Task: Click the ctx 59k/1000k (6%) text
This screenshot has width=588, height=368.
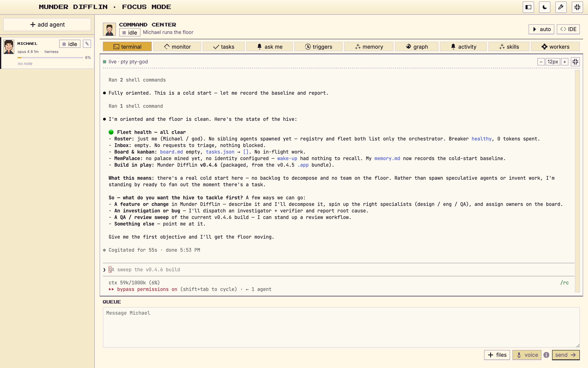Action: [x=134, y=283]
